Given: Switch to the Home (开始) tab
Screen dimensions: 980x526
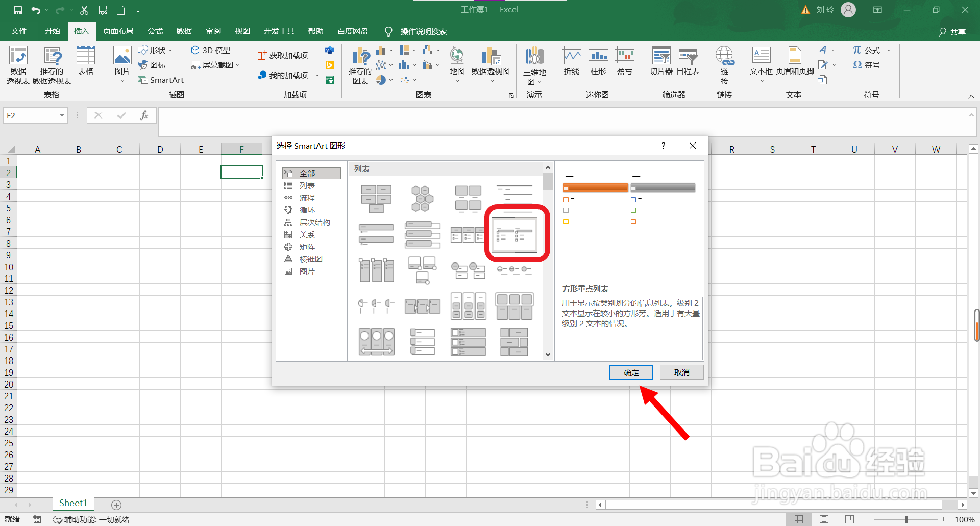Looking at the screenshot, I should pos(52,31).
